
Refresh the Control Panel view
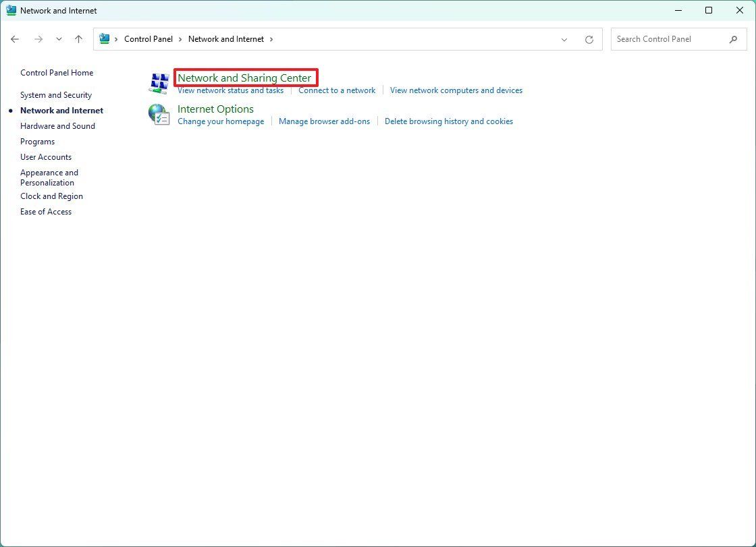589,40
